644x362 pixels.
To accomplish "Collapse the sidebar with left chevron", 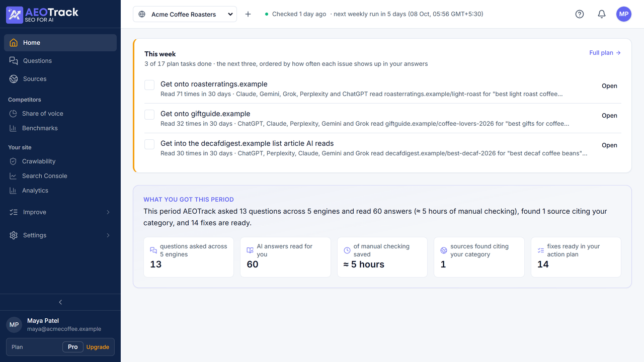I will pyautogui.click(x=60, y=302).
